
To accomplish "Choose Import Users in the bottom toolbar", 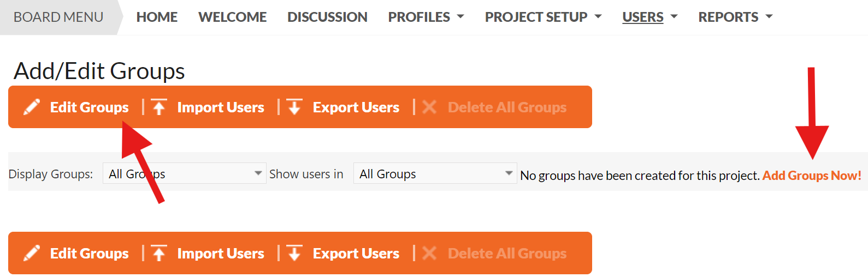I will (x=221, y=254).
